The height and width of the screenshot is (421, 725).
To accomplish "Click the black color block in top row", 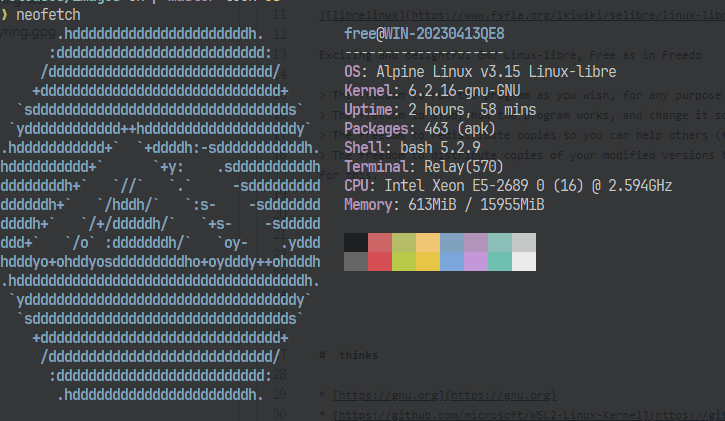I will click(x=356, y=243).
